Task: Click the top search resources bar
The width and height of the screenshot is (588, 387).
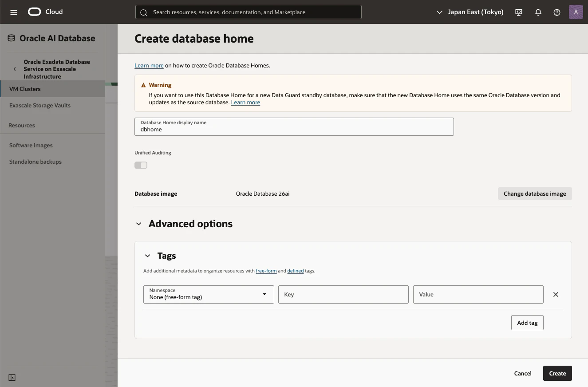Action: pyautogui.click(x=249, y=12)
